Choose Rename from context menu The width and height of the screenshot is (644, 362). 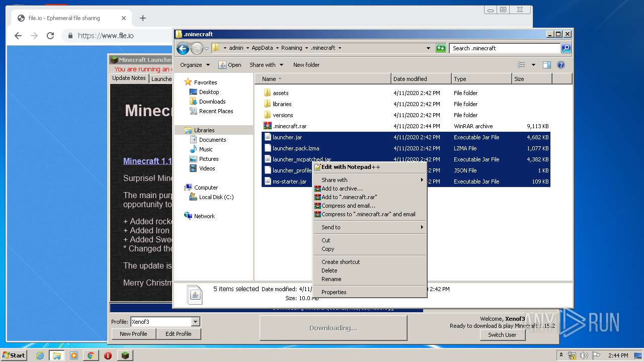click(x=369, y=279)
